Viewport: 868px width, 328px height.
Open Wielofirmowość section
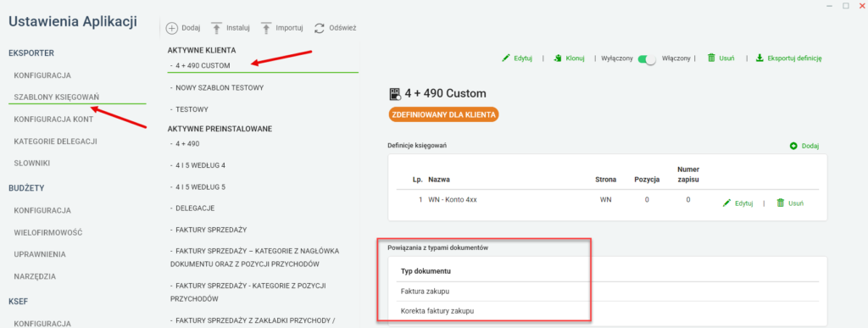click(x=48, y=232)
